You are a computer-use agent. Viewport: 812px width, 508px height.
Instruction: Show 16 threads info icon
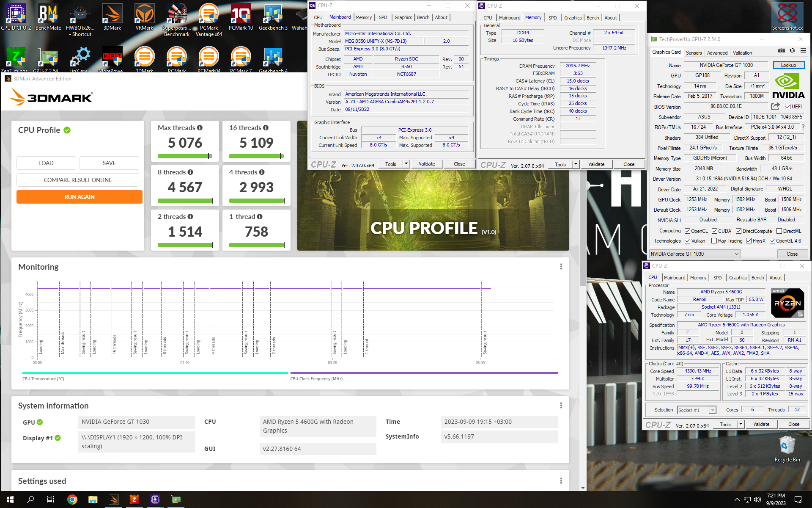[266, 128]
